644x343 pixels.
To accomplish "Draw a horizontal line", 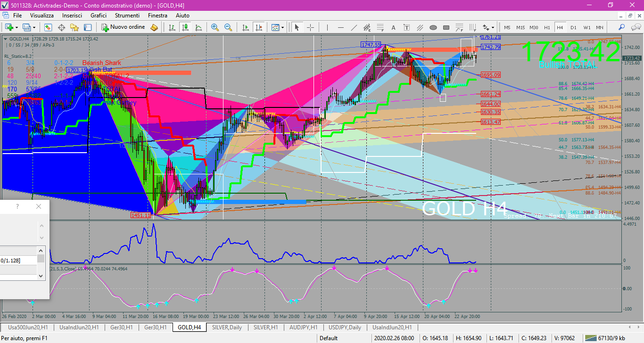I will click(340, 27).
